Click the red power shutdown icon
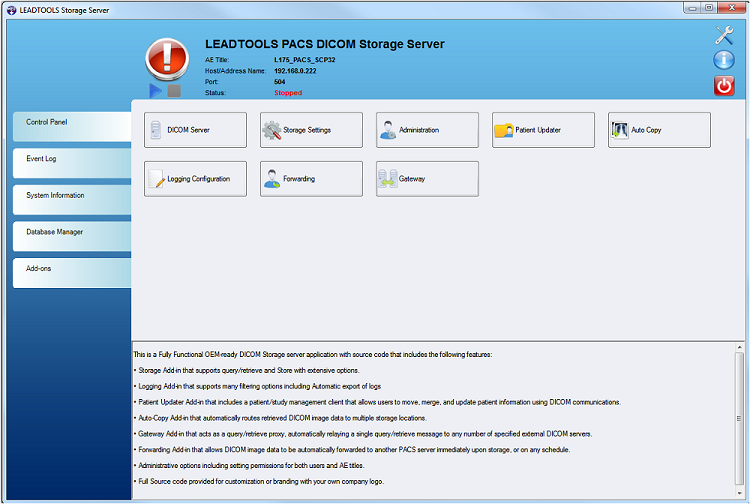Screen dimensions: 750x504 point(724,86)
